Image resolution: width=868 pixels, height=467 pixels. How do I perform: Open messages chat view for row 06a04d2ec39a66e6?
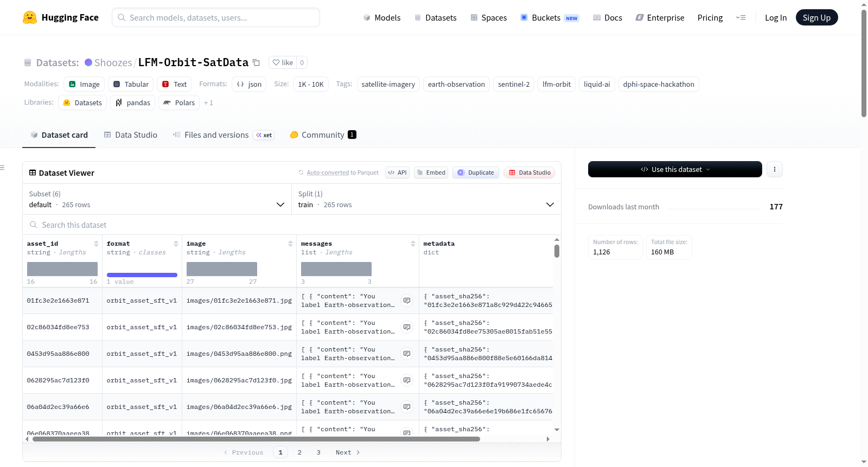407,407
